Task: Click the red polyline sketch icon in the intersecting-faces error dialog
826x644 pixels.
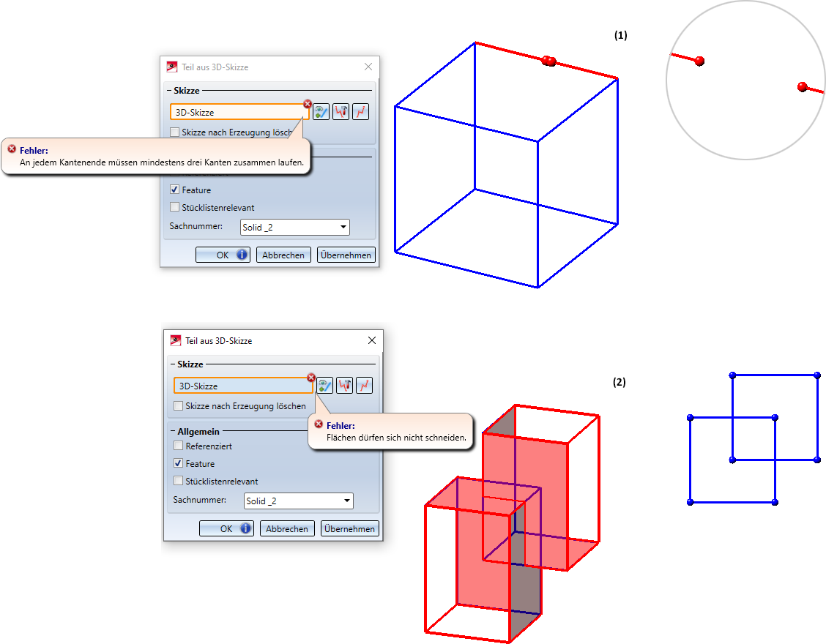Action: [364, 386]
